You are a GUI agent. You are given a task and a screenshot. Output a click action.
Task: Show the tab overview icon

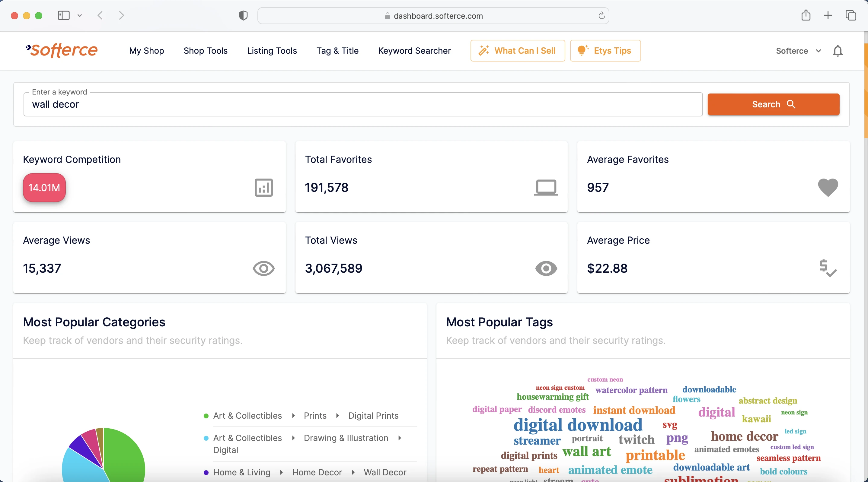tap(850, 15)
